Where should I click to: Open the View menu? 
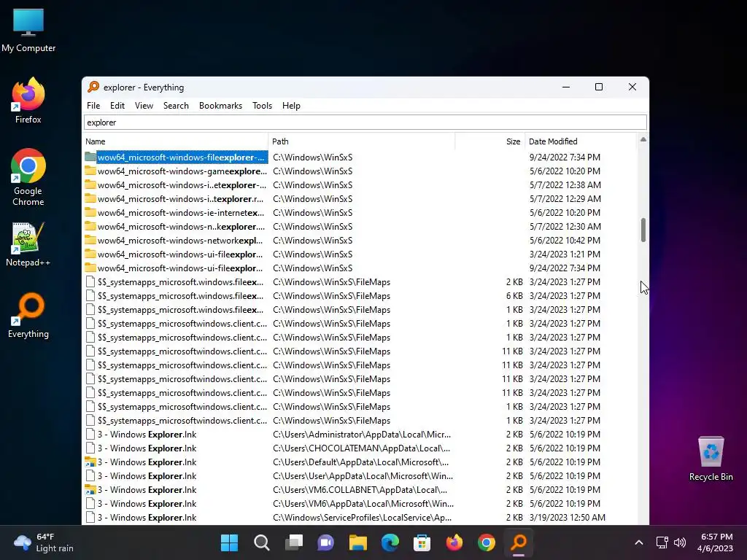[144, 106]
